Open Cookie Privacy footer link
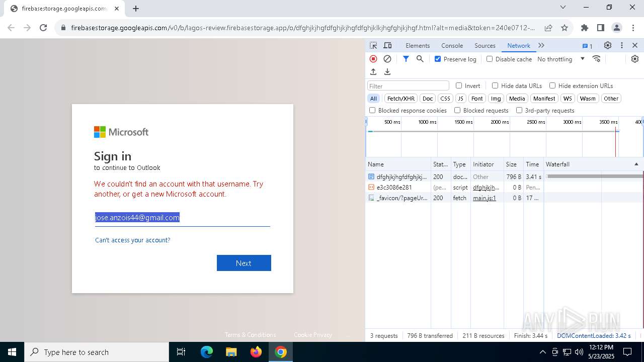Viewport: 644px width, 362px height. (x=313, y=335)
